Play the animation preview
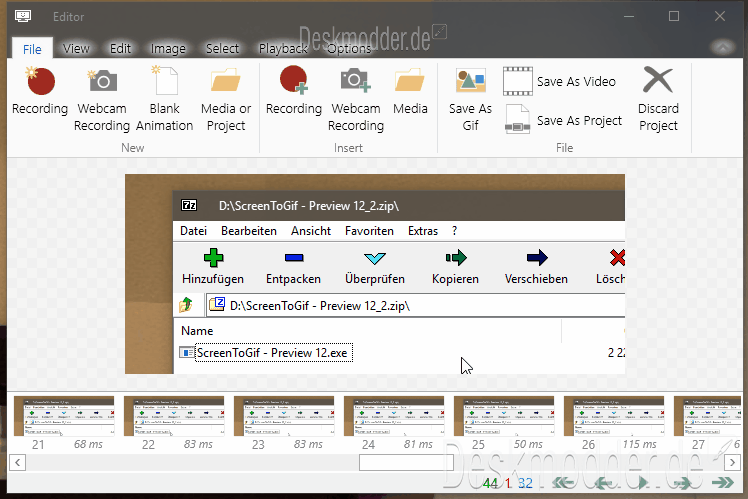This screenshot has width=748, height=499. tap(643, 483)
